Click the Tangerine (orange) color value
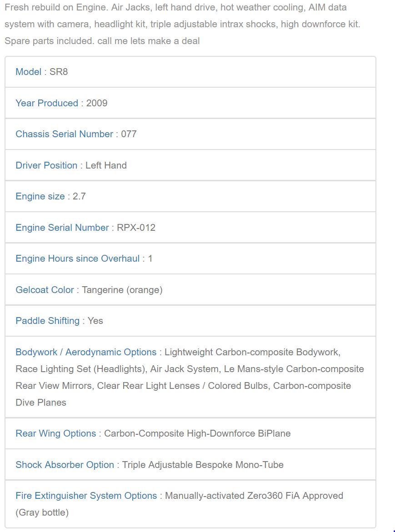395x532 pixels. [x=122, y=290]
